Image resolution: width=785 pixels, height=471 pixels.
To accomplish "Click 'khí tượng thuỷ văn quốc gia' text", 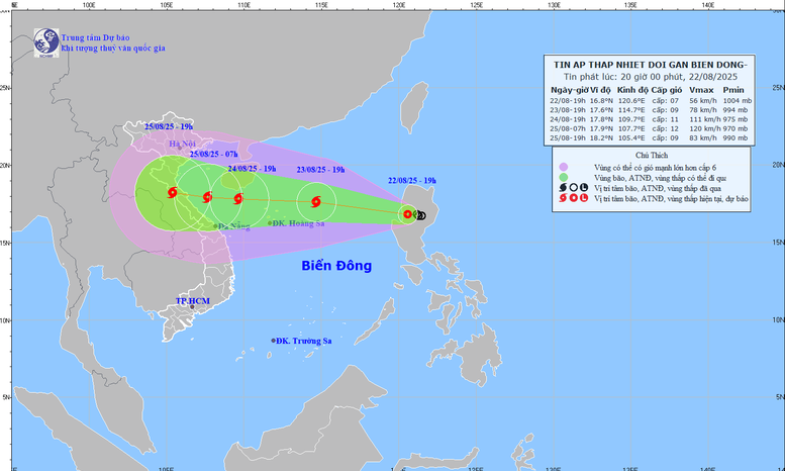I will (113, 49).
